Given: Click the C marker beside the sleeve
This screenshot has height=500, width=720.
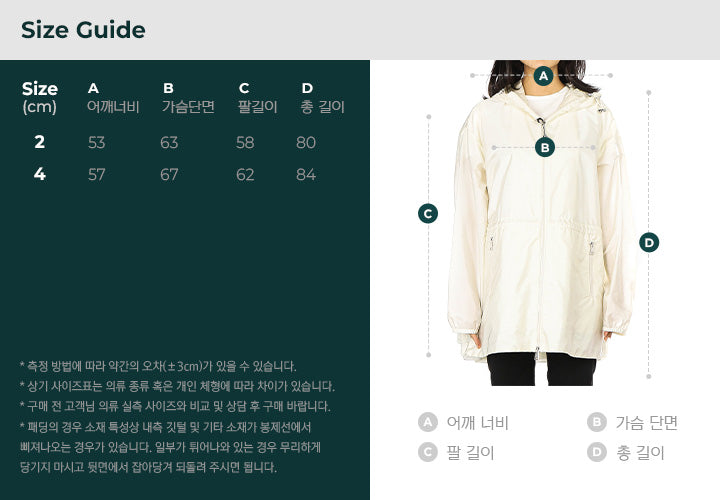Looking at the screenshot, I should pyautogui.click(x=428, y=213).
